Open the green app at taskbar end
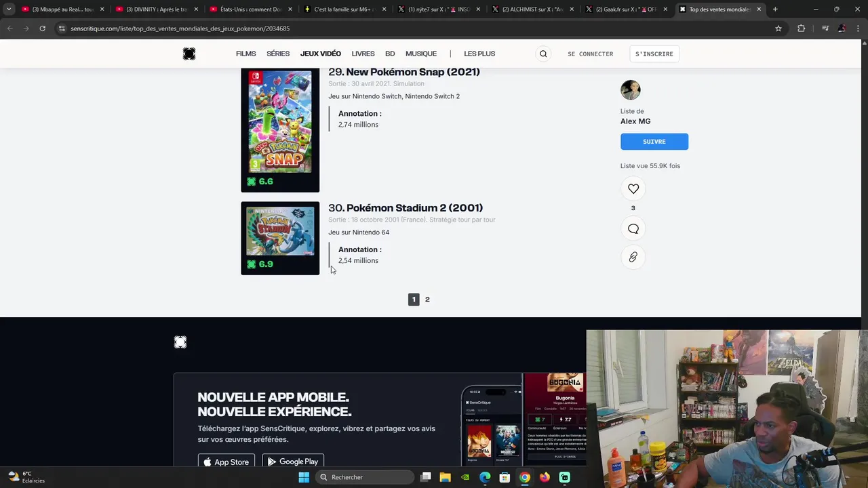Image resolution: width=868 pixels, height=488 pixels. (x=565, y=477)
